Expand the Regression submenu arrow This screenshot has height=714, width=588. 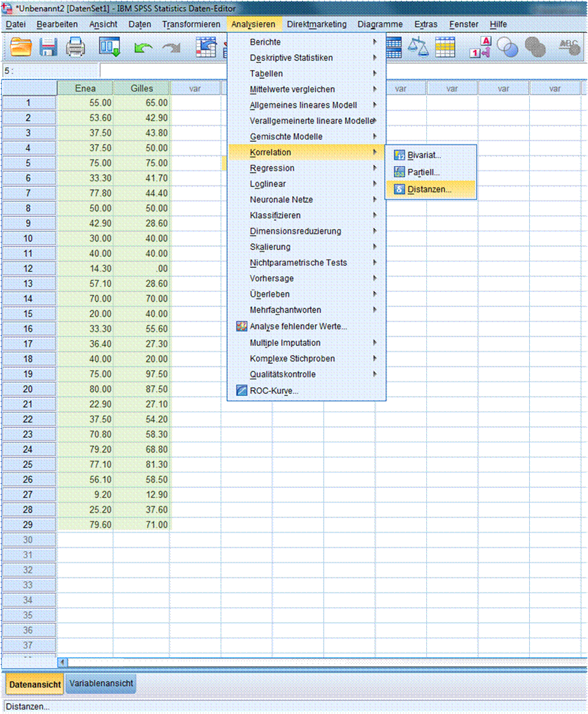(374, 168)
